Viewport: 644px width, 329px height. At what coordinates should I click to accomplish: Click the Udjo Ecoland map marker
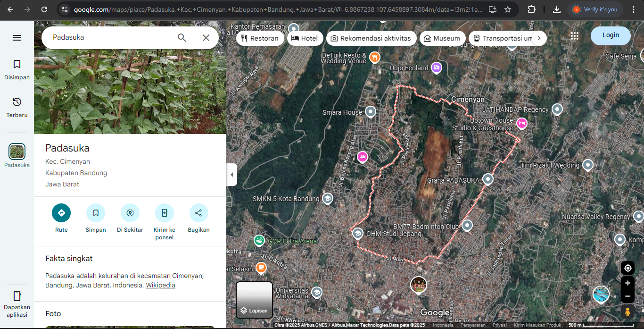point(437,68)
